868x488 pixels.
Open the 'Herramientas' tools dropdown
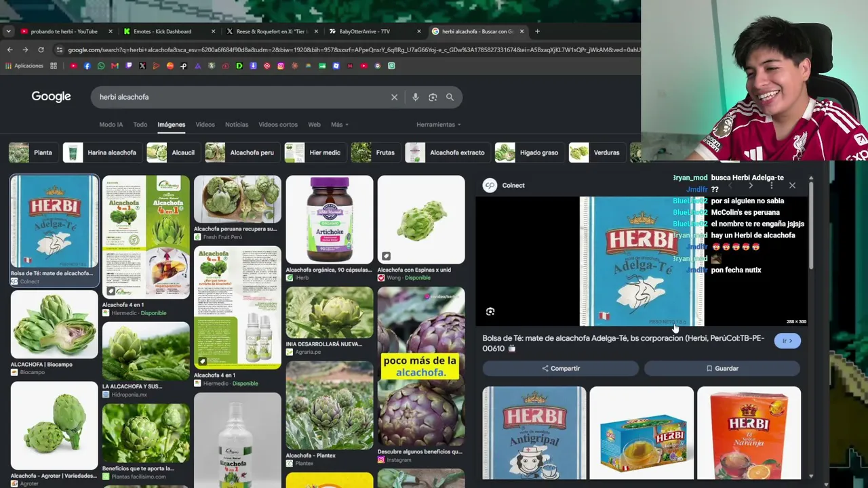click(x=439, y=125)
